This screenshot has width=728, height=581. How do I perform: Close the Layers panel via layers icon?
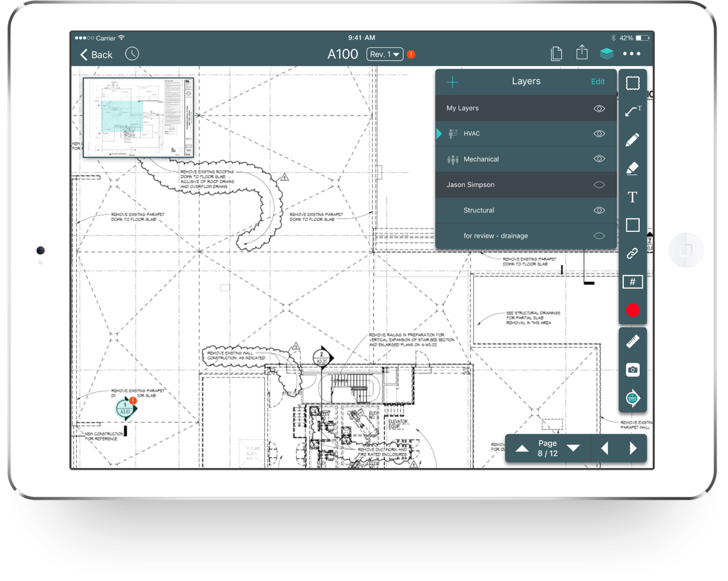[x=606, y=53]
